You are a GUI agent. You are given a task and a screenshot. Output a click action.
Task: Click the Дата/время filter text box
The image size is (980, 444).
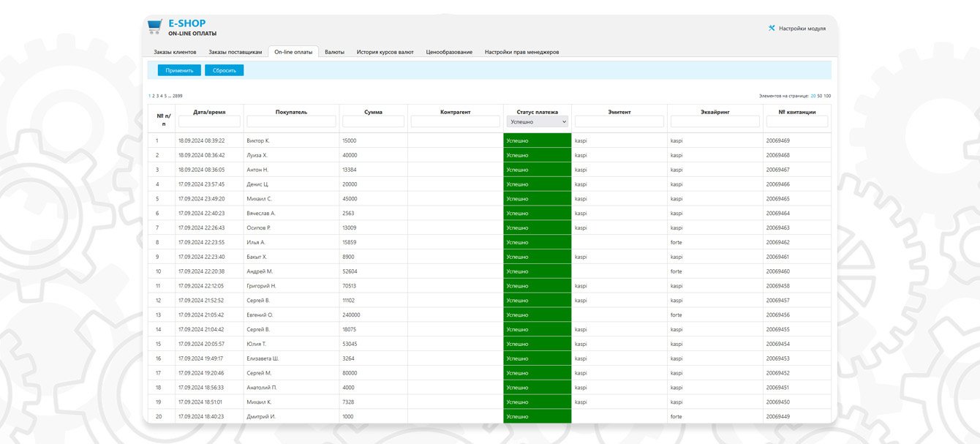(209, 121)
